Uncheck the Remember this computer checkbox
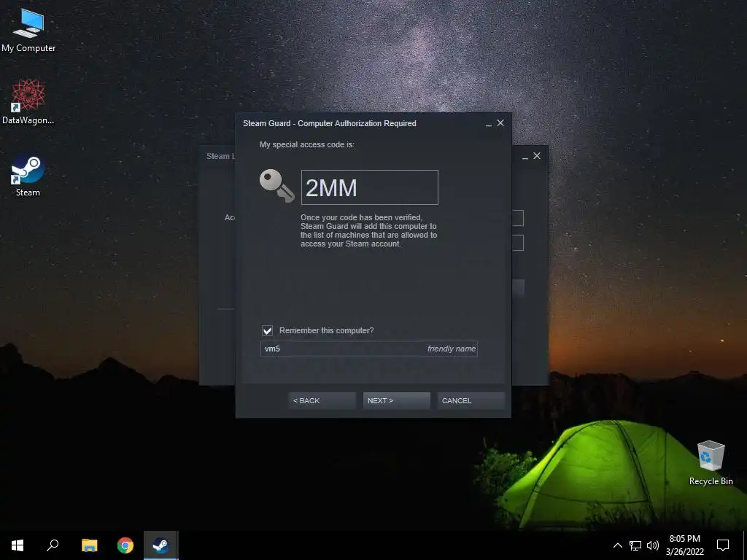 (267, 330)
